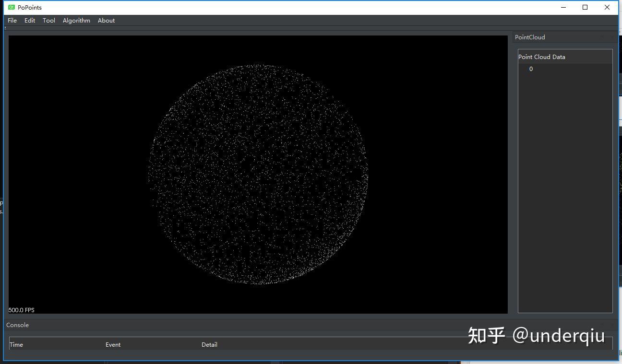Sort console entries by the Time column
This screenshot has width=622, height=364.
pos(16,344)
